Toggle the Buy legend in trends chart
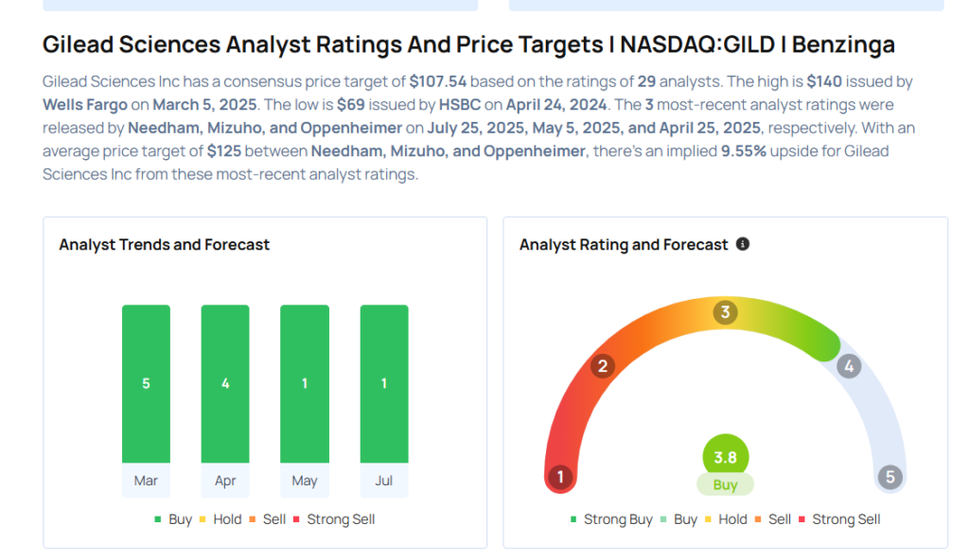The height and width of the screenshot is (560, 969). click(x=174, y=519)
